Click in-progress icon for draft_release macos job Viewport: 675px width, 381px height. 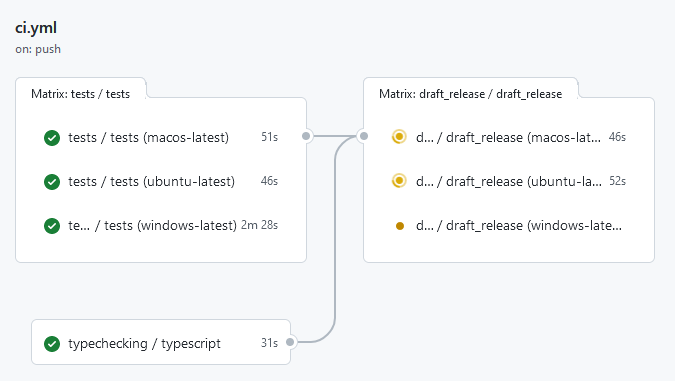point(399,137)
